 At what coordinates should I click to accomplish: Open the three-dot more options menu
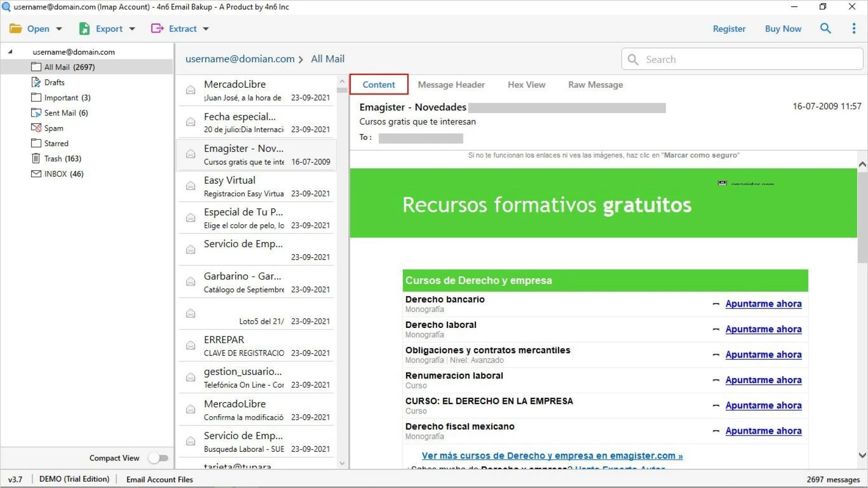(x=854, y=28)
